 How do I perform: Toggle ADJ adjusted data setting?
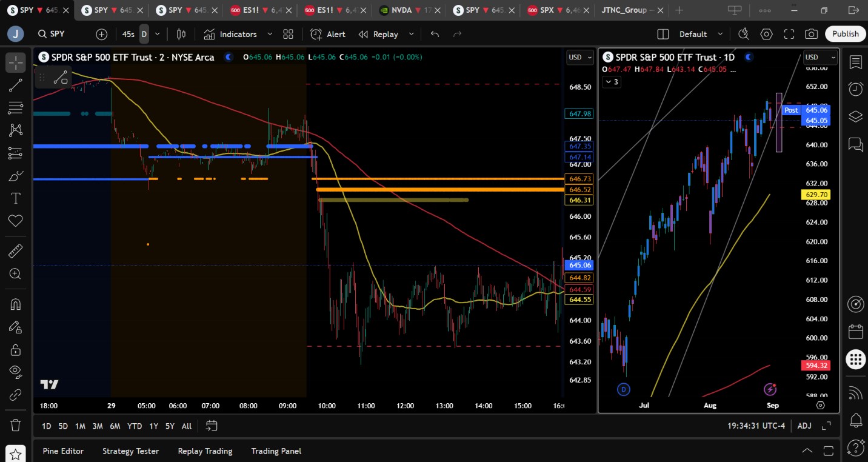(804, 426)
